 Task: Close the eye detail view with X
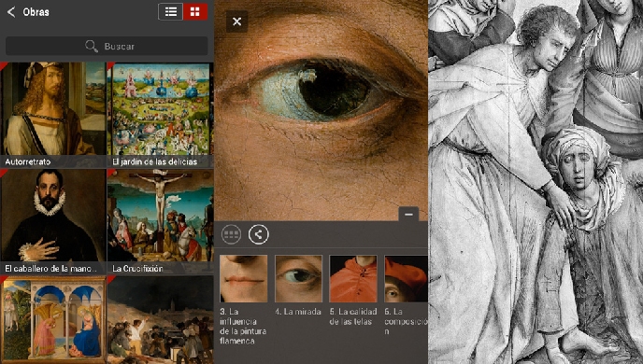(236, 21)
